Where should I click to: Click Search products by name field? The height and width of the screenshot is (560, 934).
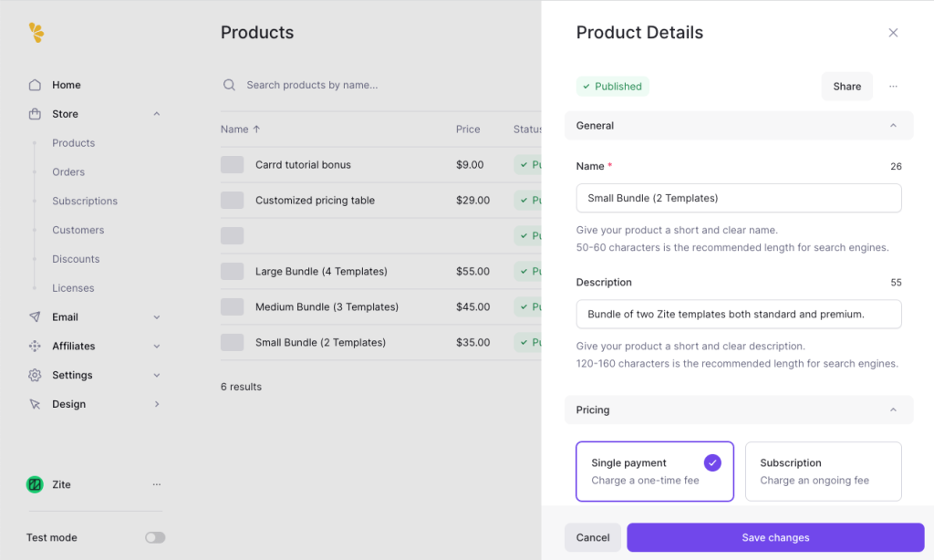312,85
